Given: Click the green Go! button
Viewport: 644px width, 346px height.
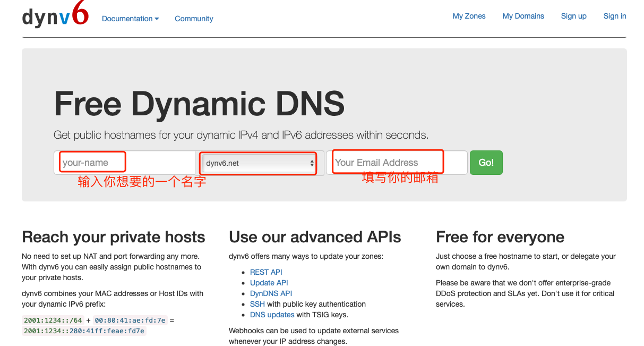Looking at the screenshot, I should (x=486, y=163).
